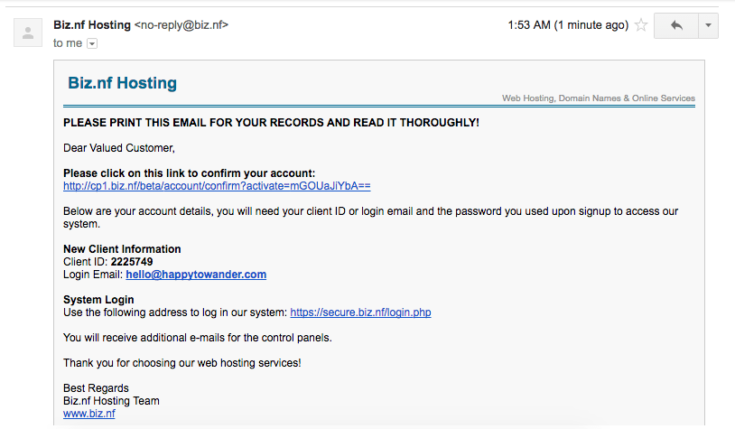The image size is (735, 429).
Task: Click the reply arrow button
Action: tap(676, 26)
